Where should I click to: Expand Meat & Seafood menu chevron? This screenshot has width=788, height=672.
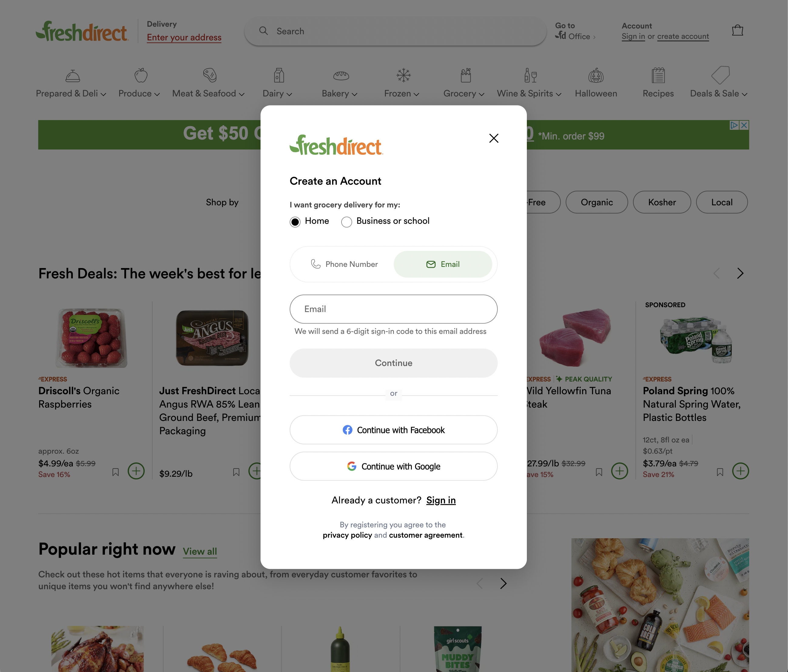click(241, 94)
